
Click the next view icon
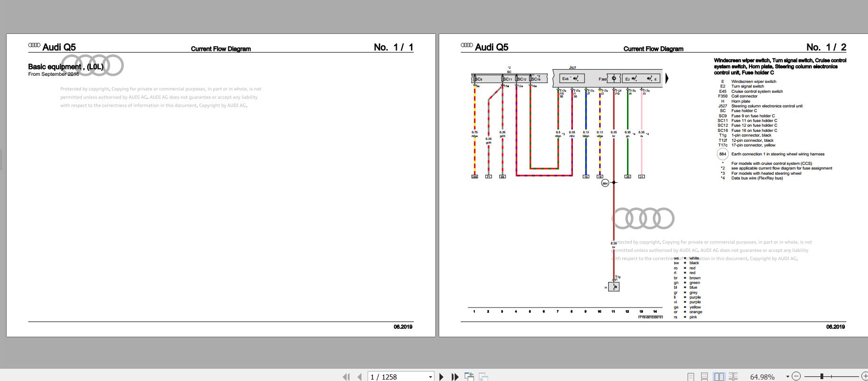(483, 376)
